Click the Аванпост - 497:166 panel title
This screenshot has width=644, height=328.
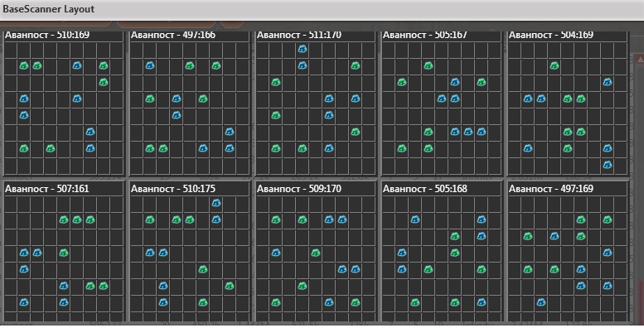click(x=173, y=36)
